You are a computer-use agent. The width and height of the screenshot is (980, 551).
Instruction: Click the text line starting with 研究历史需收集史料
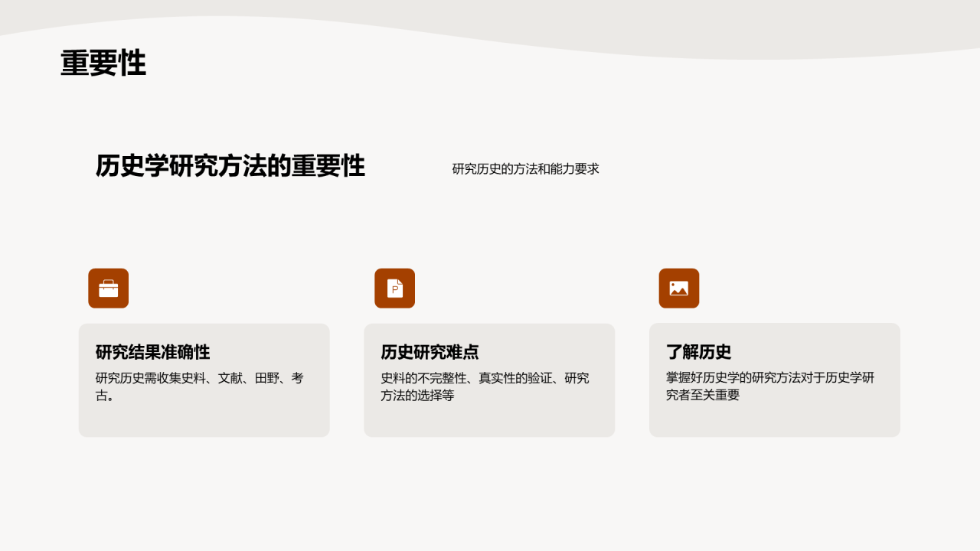click(x=199, y=378)
